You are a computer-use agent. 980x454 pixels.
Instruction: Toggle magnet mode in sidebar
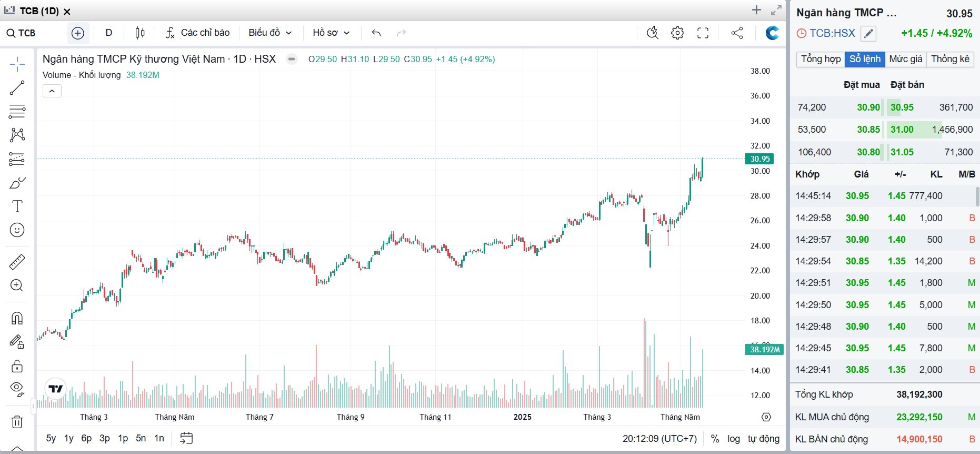coord(17,318)
